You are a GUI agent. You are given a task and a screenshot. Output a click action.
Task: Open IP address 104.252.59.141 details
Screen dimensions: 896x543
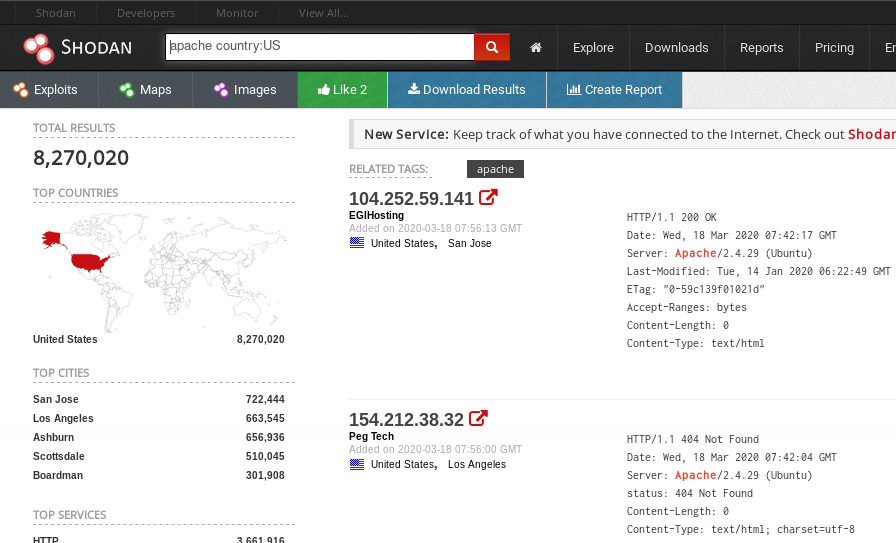(411, 198)
